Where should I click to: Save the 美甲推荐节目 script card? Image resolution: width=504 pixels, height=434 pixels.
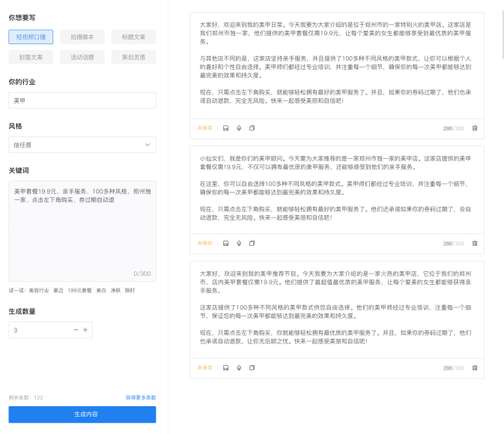click(226, 368)
